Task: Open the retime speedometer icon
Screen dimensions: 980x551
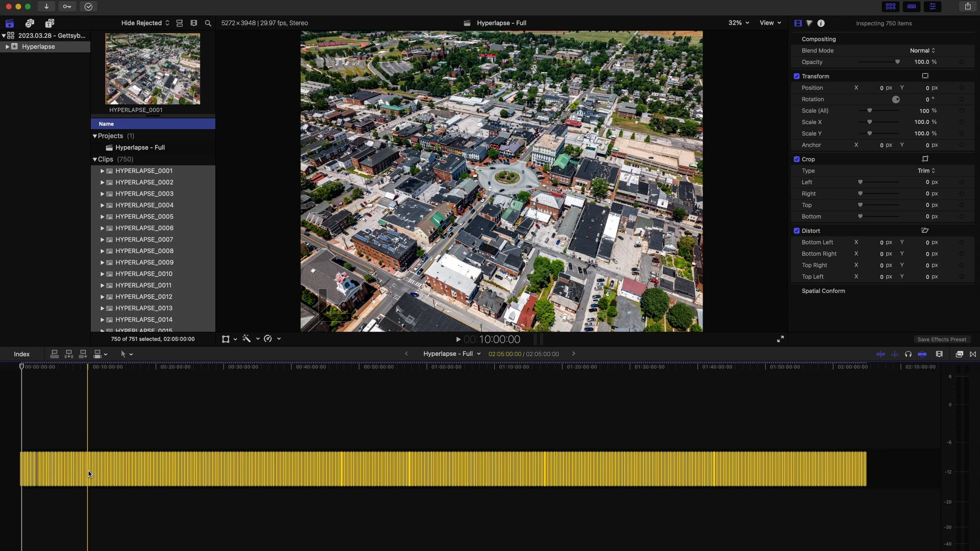Action: coord(268,339)
